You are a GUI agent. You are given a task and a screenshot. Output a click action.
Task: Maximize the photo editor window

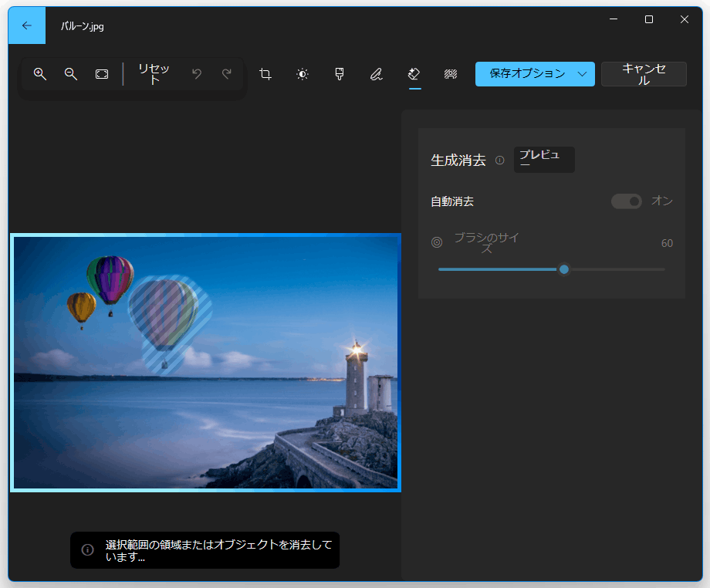[x=649, y=19]
